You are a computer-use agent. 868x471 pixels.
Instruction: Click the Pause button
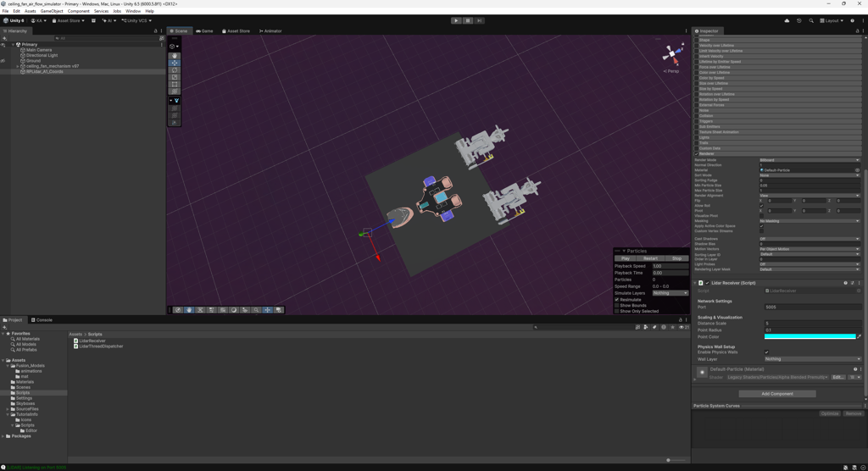click(468, 20)
